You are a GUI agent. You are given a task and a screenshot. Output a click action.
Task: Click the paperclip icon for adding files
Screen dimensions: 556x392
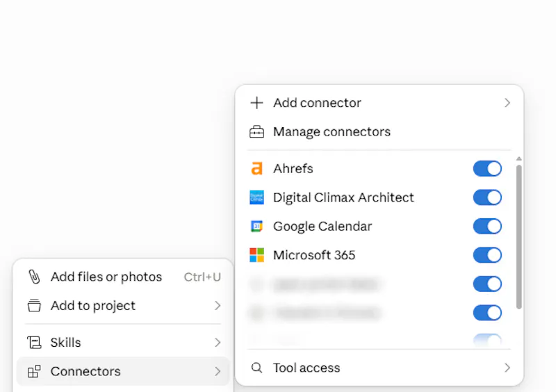34,277
